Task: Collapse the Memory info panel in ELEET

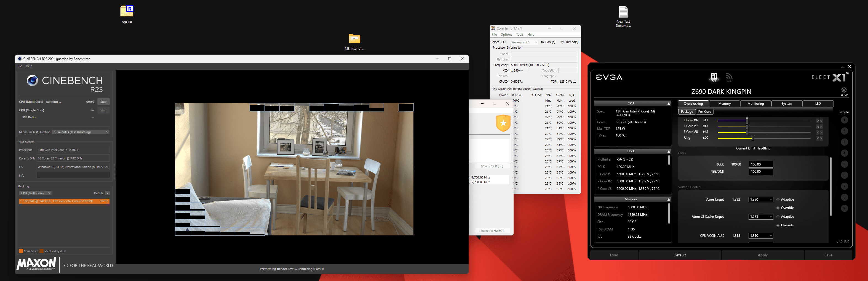Action: (x=669, y=199)
